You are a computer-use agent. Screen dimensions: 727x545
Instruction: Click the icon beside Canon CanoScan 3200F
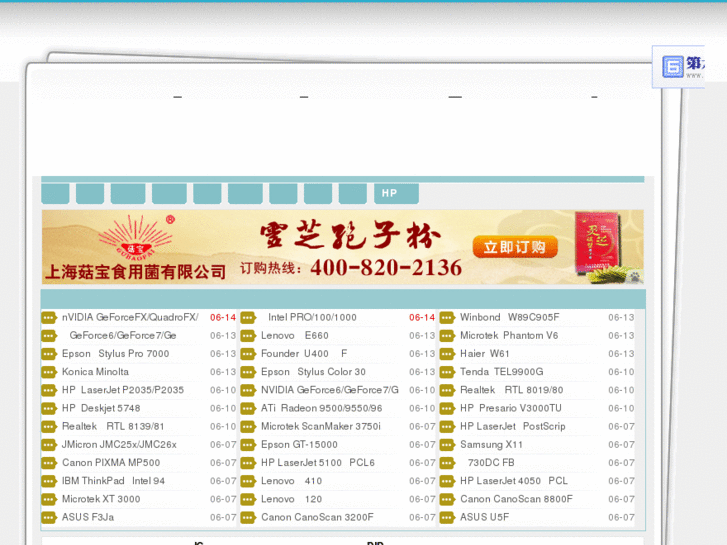coord(248,518)
